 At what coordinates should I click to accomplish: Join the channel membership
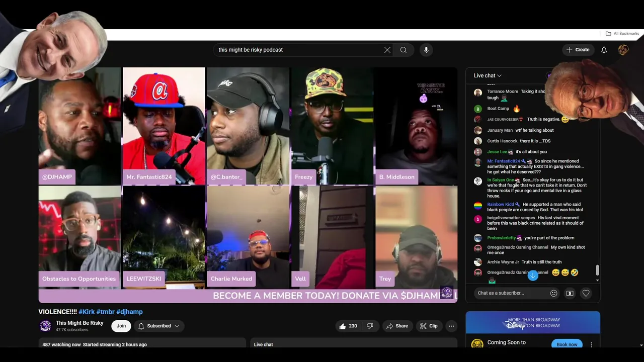click(121, 326)
